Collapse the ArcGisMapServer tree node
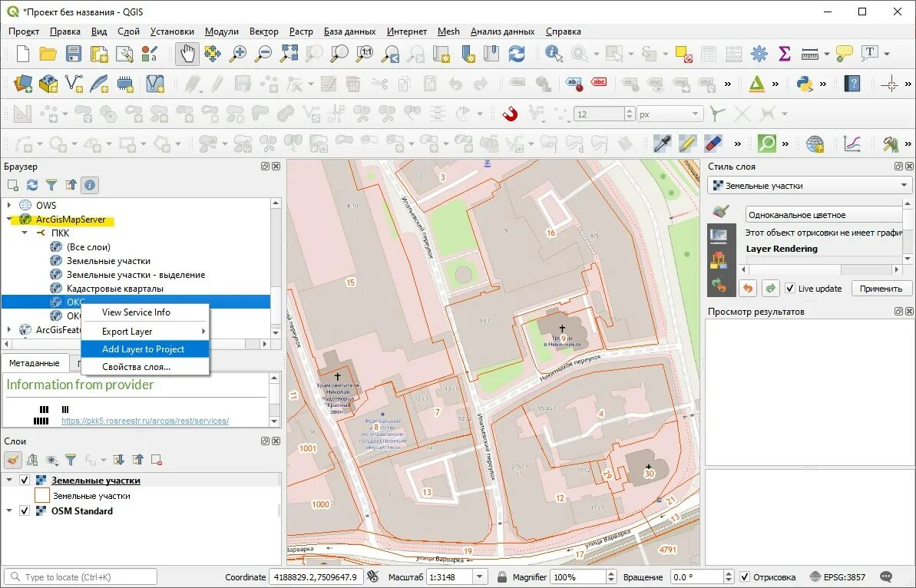 click(8, 220)
